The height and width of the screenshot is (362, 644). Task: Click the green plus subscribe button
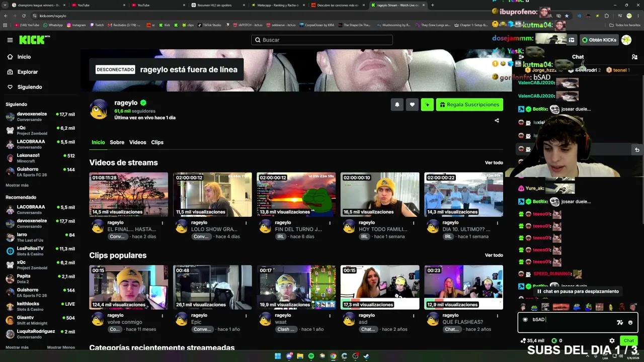(427, 105)
